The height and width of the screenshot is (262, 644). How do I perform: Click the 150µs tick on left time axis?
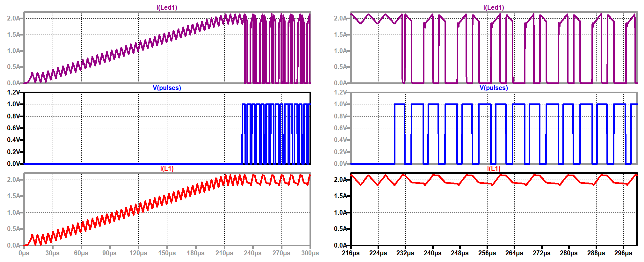click(167, 253)
